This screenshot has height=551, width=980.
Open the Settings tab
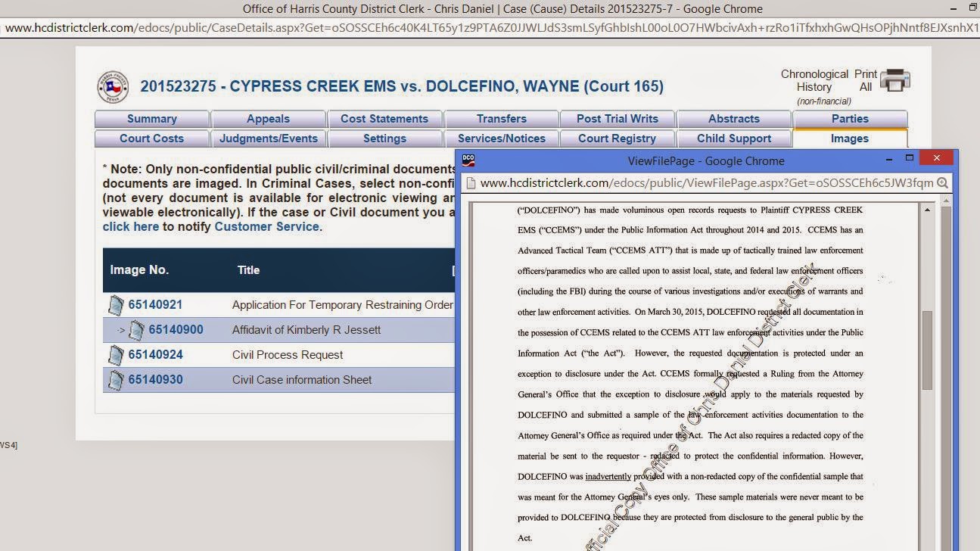(384, 139)
